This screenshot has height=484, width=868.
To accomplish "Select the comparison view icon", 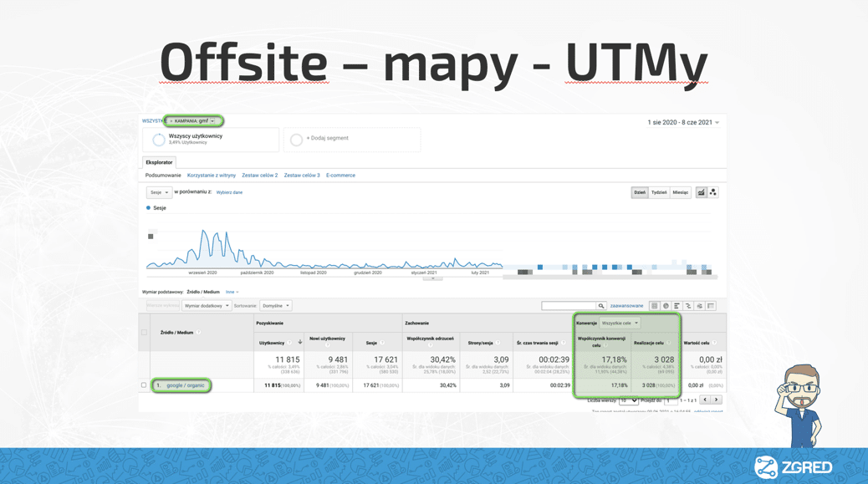I will [688, 306].
